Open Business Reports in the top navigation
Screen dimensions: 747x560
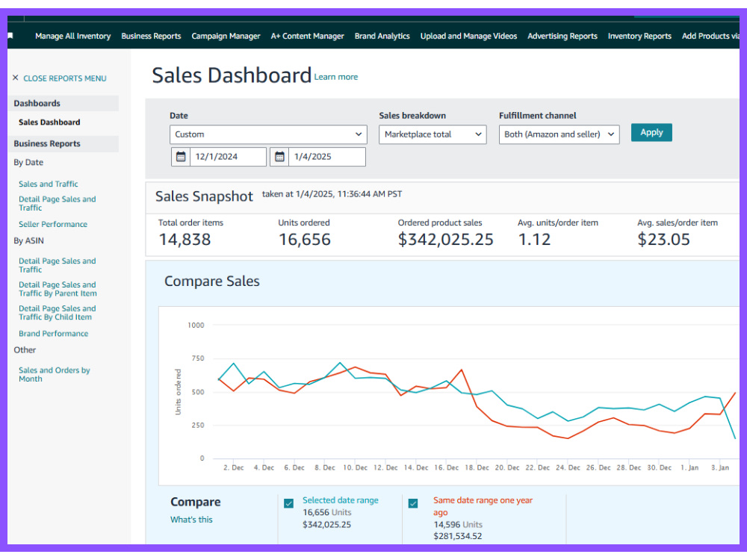pos(151,36)
